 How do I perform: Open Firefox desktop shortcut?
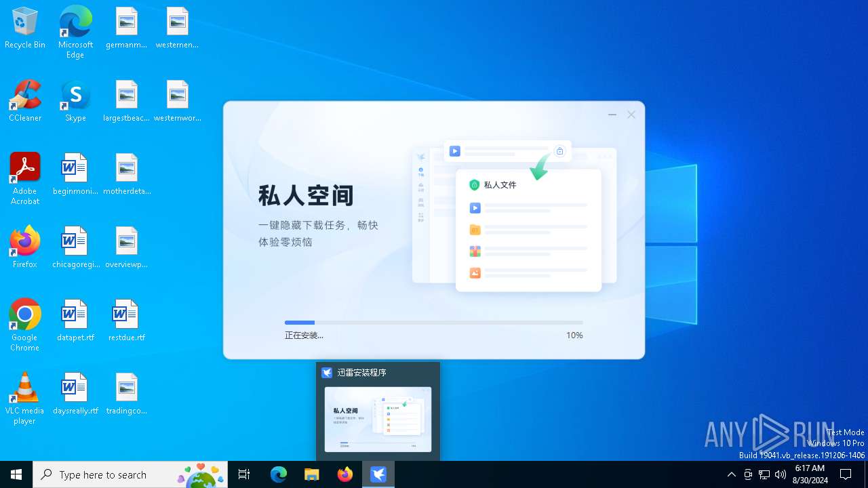25,247
